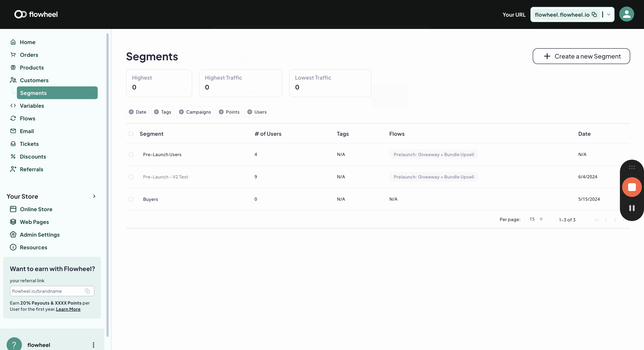
Task: Open Discounts in the sidebar
Action: 33,157
